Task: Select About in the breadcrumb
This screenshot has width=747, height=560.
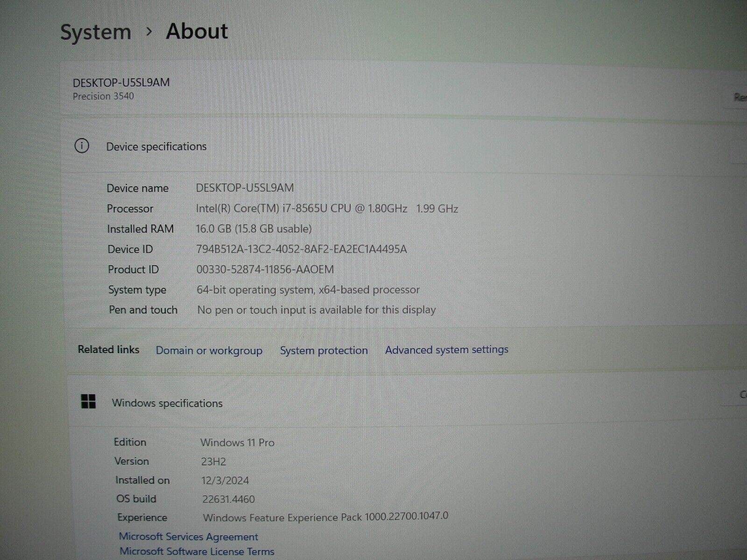Action: pyautogui.click(x=197, y=32)
